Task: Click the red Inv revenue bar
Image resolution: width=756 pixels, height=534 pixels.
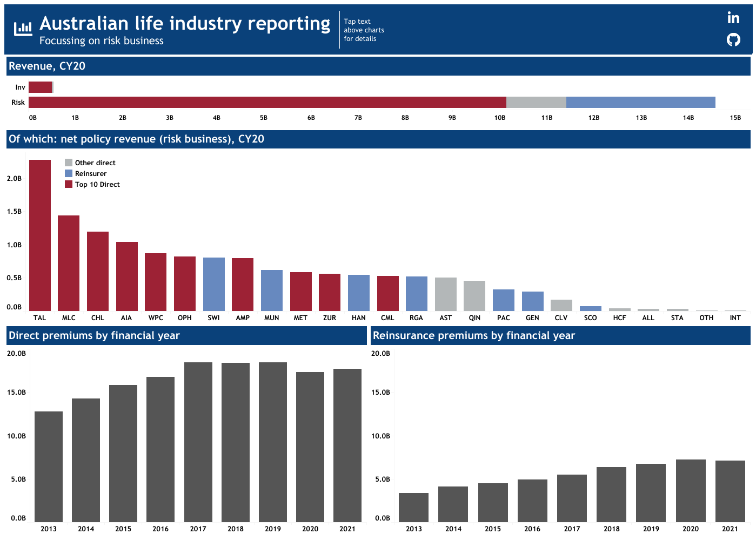Action: point(40,87)
